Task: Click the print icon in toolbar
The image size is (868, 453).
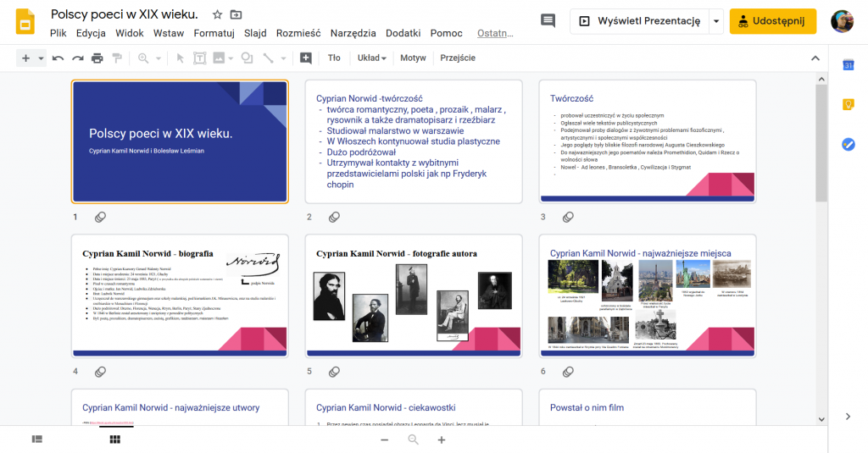Action: click(97, 58)
